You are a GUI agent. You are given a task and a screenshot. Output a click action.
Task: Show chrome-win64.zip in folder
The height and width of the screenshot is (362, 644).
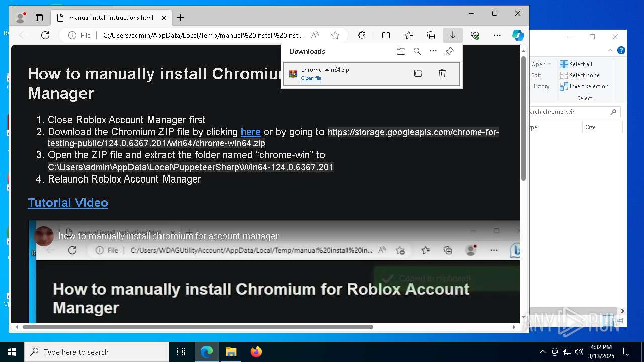pyautogui.click(x=418, y=74)
